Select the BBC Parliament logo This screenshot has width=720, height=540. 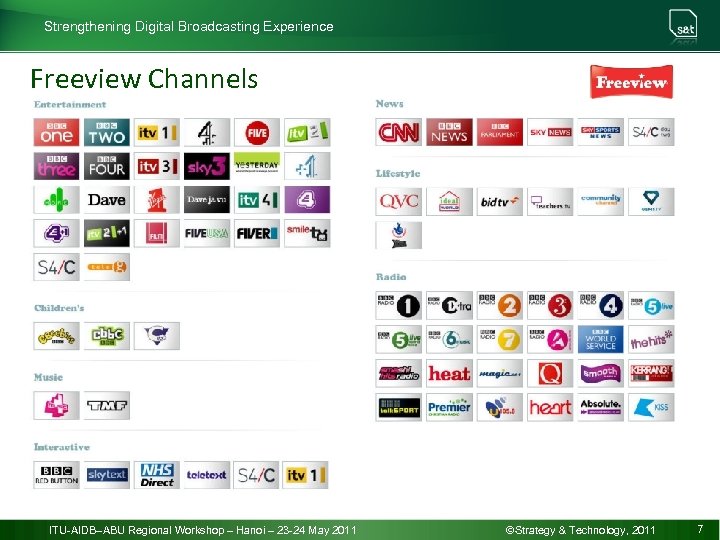(x=500, y=132)
